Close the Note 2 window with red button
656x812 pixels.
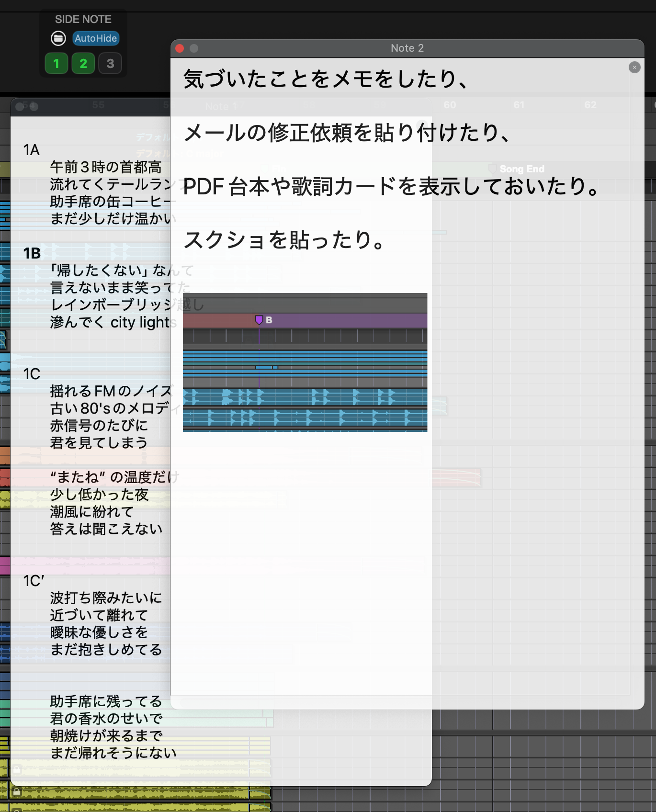point(180,48)
